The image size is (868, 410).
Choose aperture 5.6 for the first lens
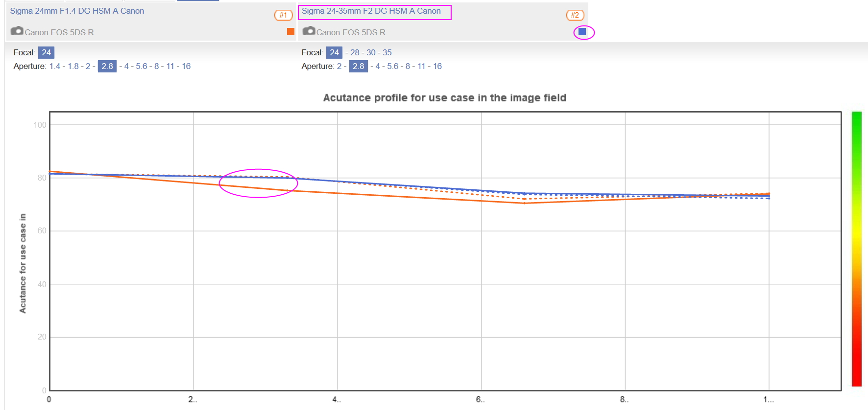141,66
